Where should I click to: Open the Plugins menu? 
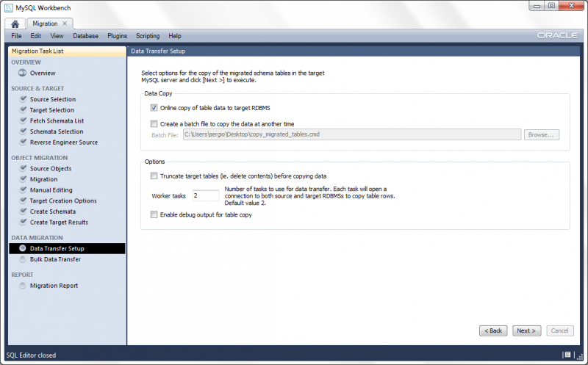pyautogui.click(x=117, y=36)
